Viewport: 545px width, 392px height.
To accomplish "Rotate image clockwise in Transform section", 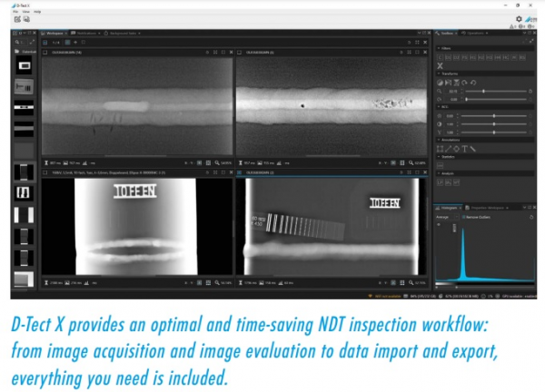I will click(x=464, y=83).
